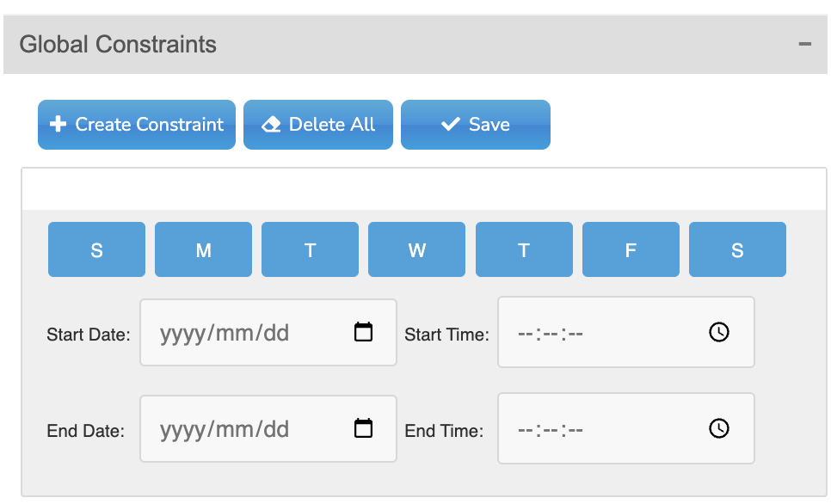This screenshot has width=831, height=504.
Task: Open the End Date calendar picker icon
Action: [x=363, y=428]
